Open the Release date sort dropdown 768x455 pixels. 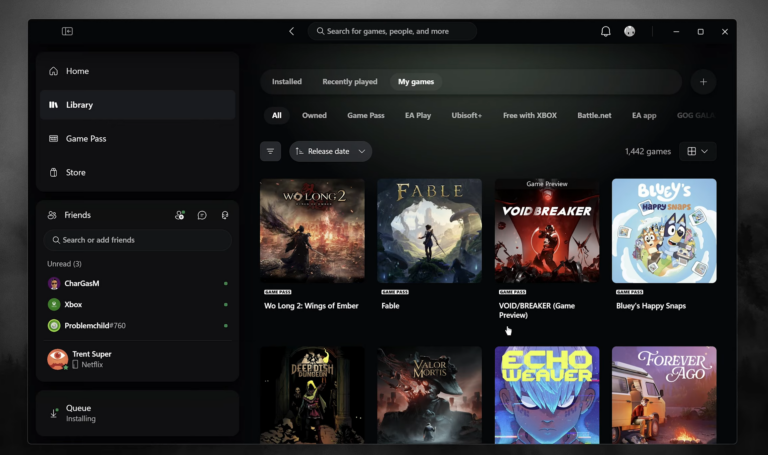331,151
